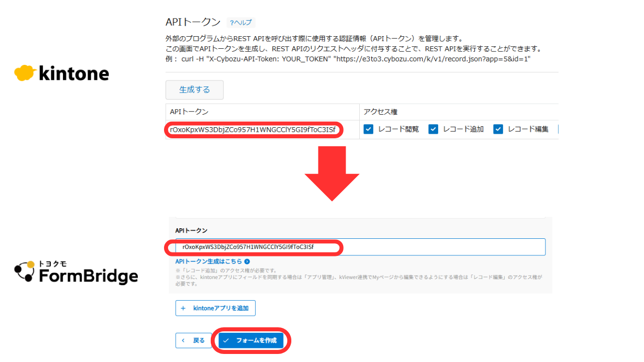The width and height of the screenshot is (644, 362).
Task: Toggle the レコード編集 permission checkbox
Action: (x=498, y=129)
